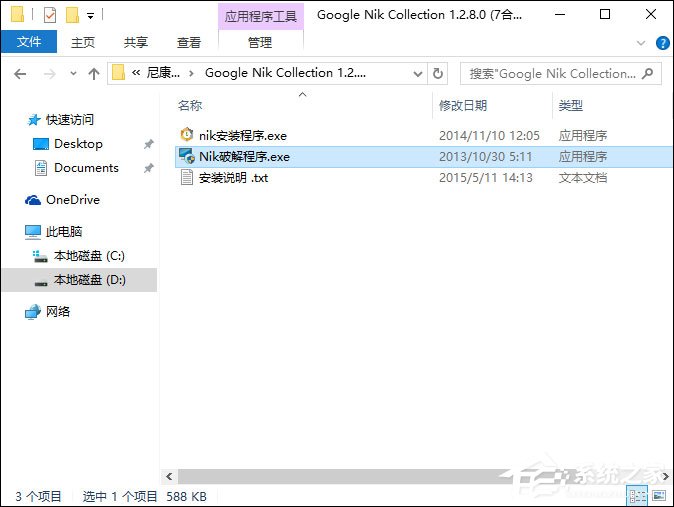
Task: Click the pin icon next to Desktop
Action: tap(148, 144)
